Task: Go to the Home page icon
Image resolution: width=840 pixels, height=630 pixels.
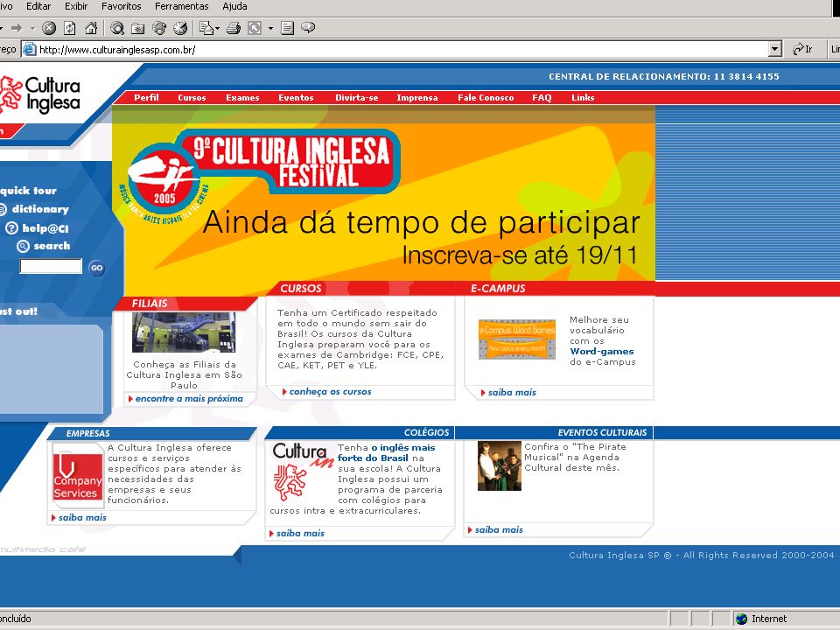Action: pos(92,28)
